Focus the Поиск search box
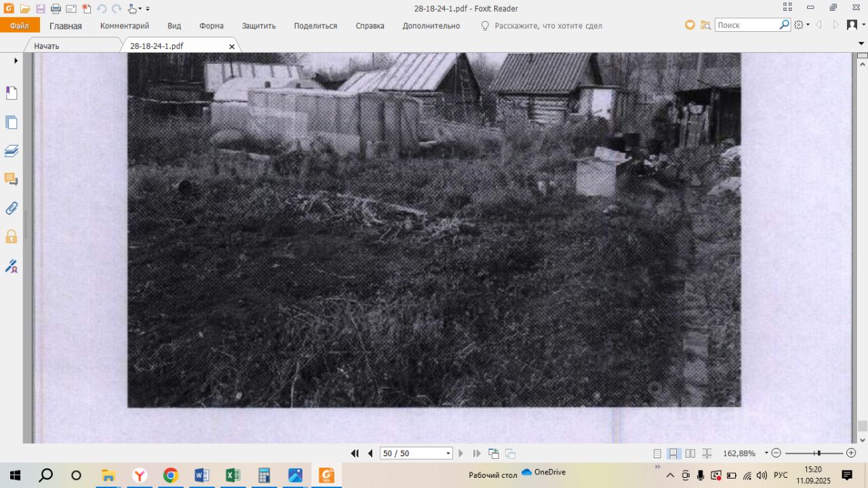Screen dimensions: 868x488 tap(747, 25)
